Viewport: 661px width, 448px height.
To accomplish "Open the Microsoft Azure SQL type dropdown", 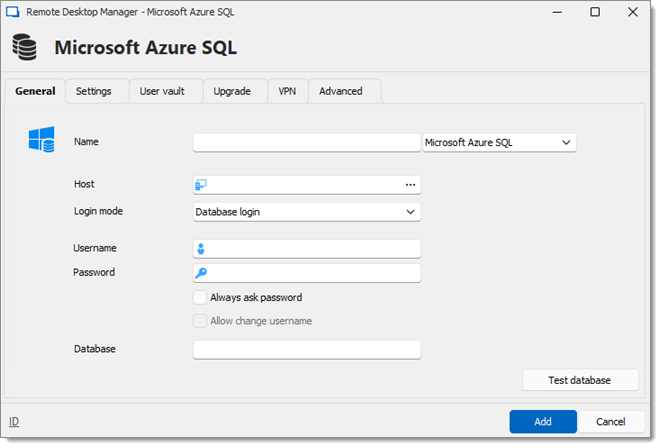I will pos(499,142).
